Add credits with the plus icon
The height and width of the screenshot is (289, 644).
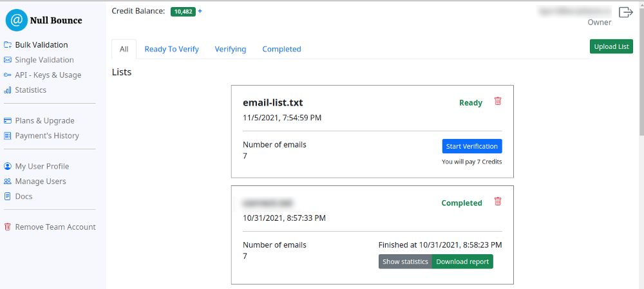pos(200,11)
